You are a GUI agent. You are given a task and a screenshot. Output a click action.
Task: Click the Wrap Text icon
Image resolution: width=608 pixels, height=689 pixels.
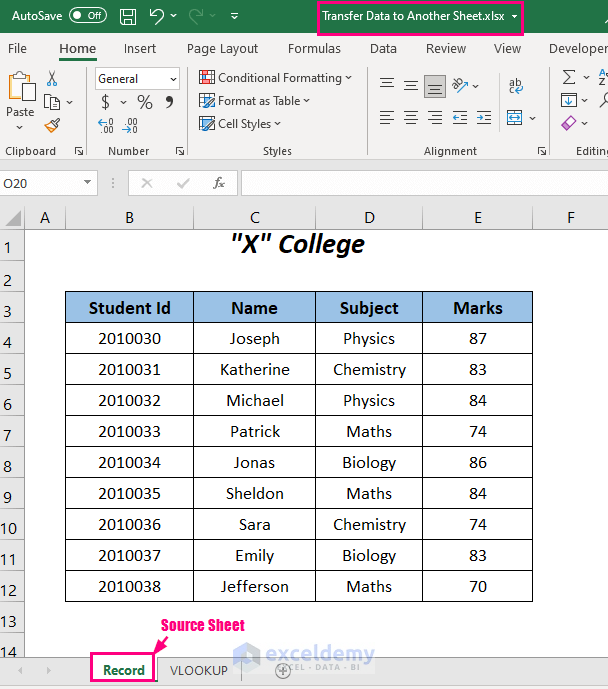[515, 87]
